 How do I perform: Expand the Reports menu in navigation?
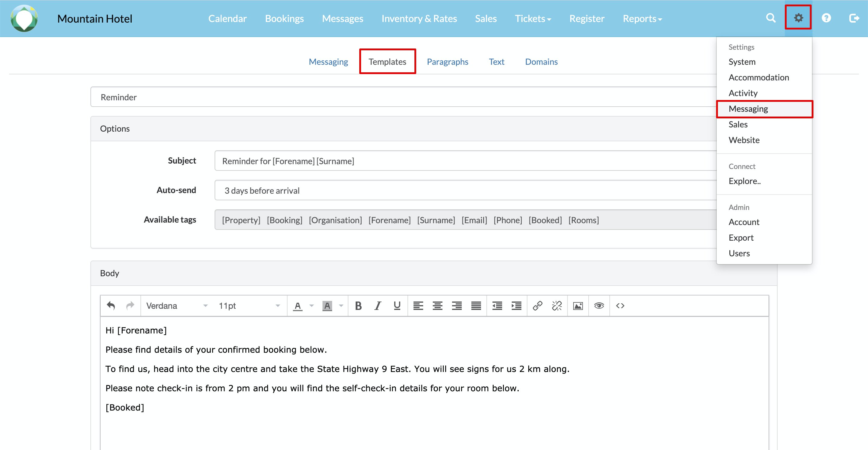point(642,19)
